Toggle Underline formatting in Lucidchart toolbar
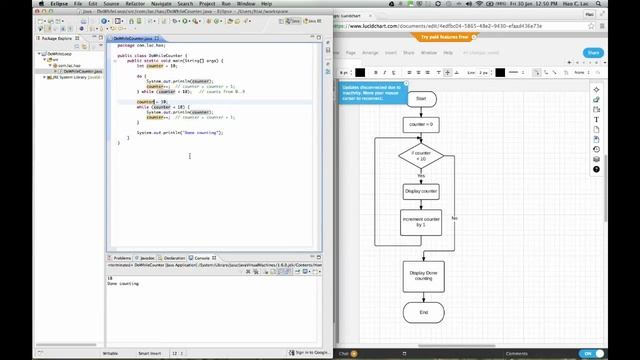Viewport: 640px width, 360px height. coord(393,73)
